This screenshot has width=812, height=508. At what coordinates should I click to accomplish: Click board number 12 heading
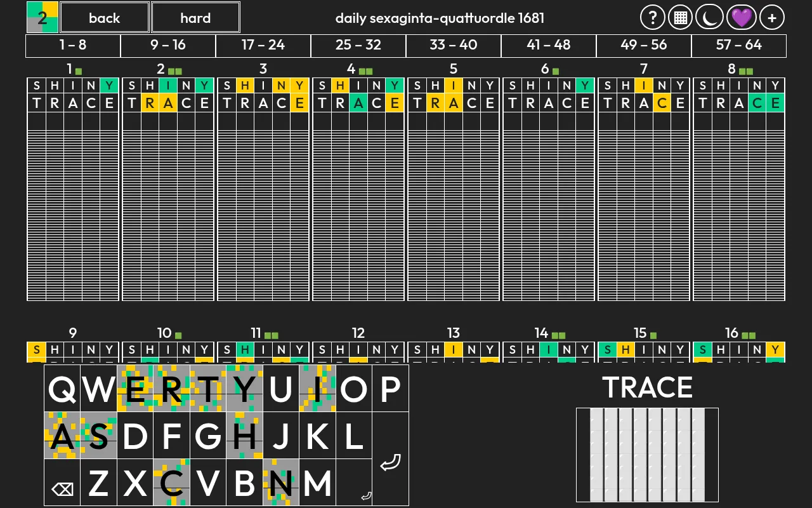[358, 333]
